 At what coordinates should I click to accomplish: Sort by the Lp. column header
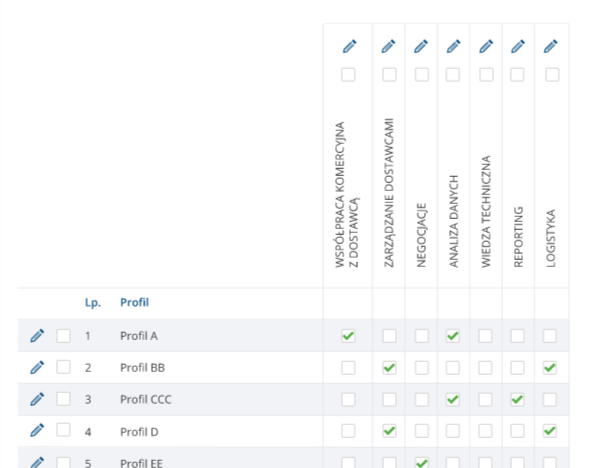pos(93,303)
